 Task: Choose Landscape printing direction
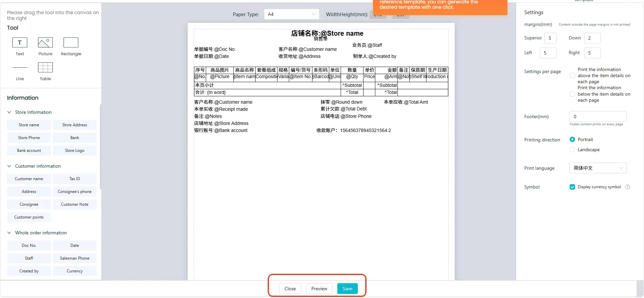click(572, 150)
